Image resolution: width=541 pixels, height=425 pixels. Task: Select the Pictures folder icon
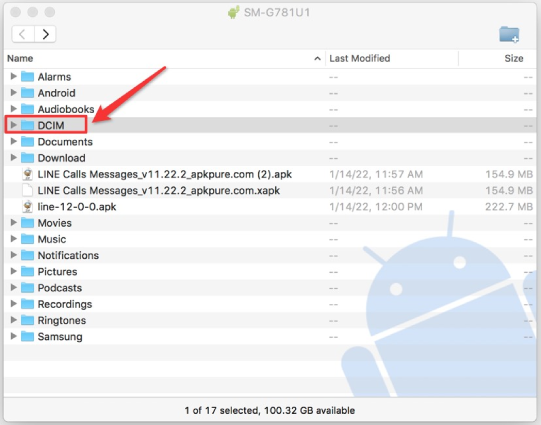27,271
